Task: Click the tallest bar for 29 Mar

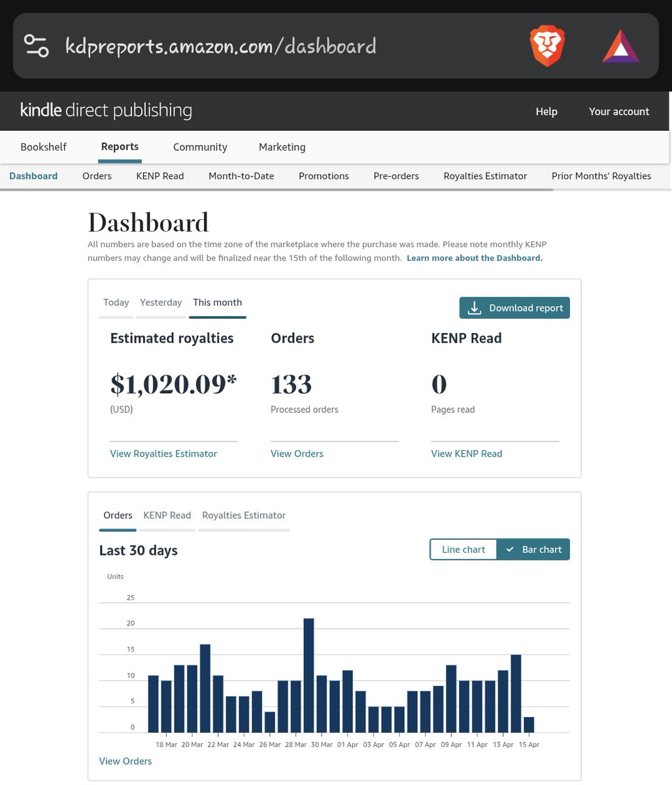Action: pyautogui.click(x=309, y=675)
